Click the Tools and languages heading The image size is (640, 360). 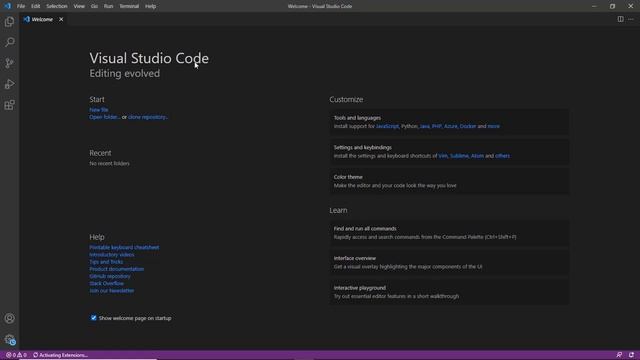click(x=357, y=118)
